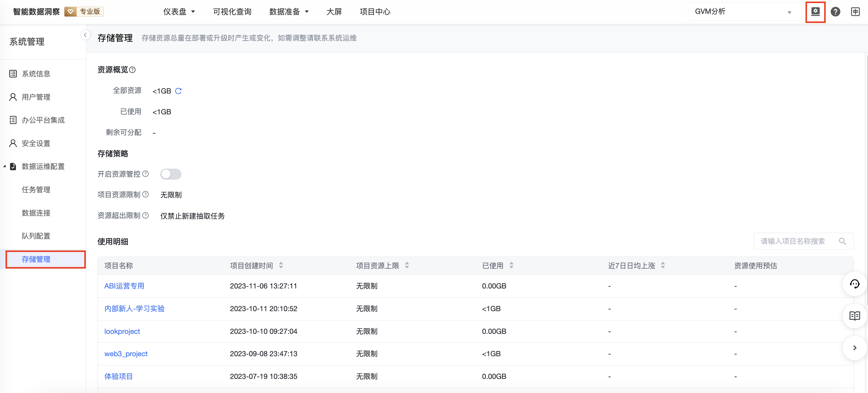The width and height of the screenshot is (868, 393).
Task: Click the 无限制 project resource limit value
Action: 171,195
